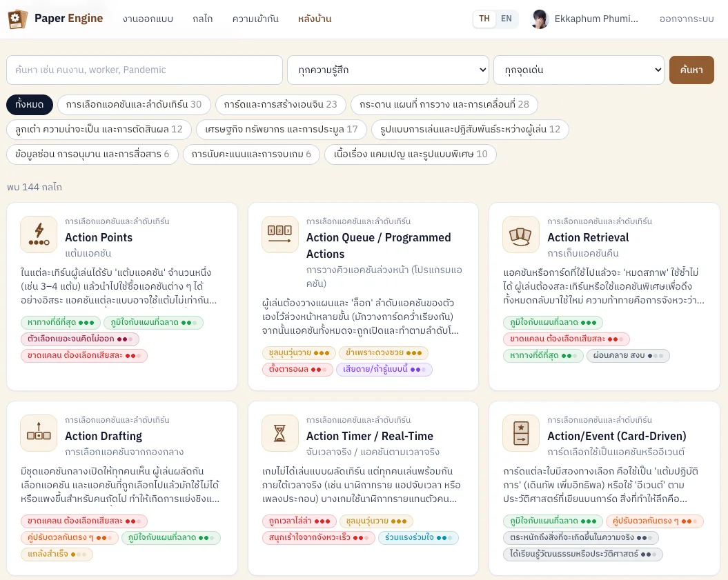728x580 pixels.
Task: Open the Action Points lightning icon
Action: pos(39,234)
